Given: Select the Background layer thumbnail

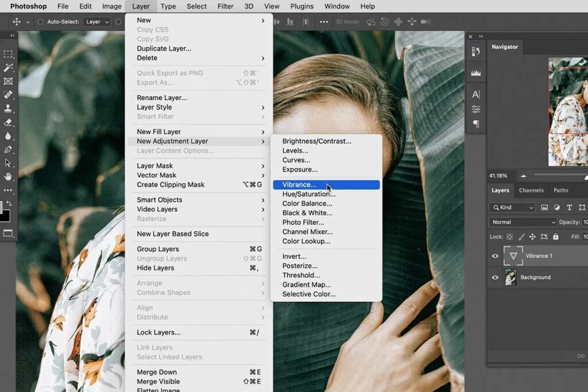Looking at the screenshot, I should tap(510, 277).
